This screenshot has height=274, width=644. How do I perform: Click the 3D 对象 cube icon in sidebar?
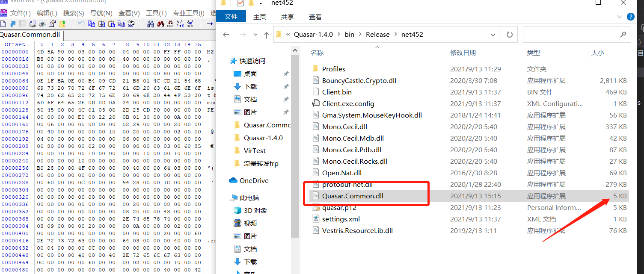click(x=237, y=210)
